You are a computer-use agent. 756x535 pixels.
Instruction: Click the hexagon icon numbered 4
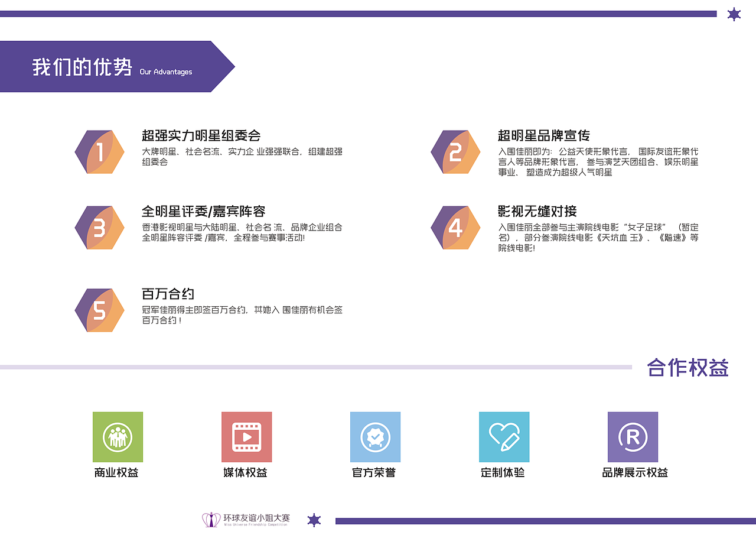(455, 228)
